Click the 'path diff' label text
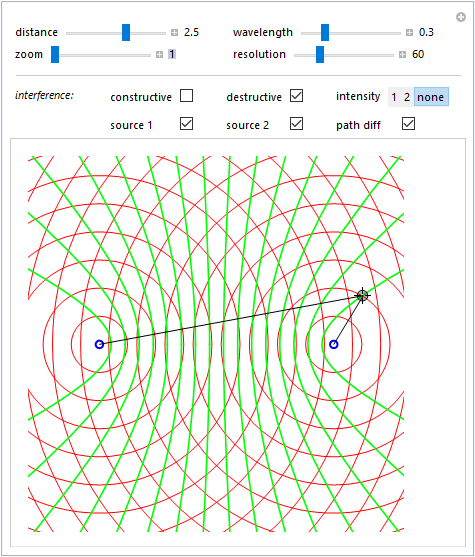 (358, 125)
